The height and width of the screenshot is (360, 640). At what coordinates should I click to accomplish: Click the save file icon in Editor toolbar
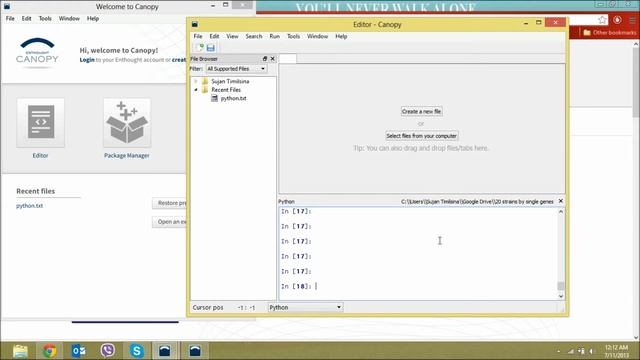211,48
